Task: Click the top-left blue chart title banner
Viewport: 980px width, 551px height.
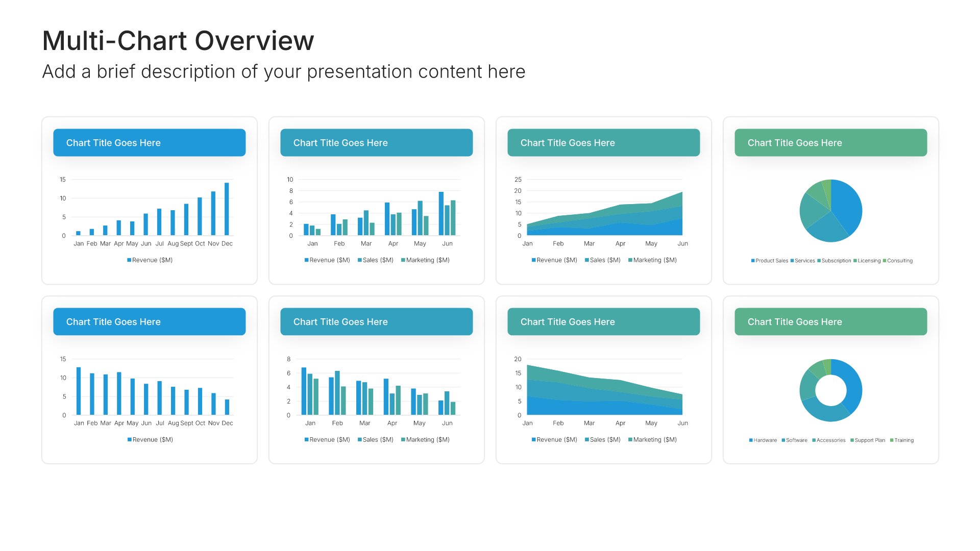Action: 150,143
